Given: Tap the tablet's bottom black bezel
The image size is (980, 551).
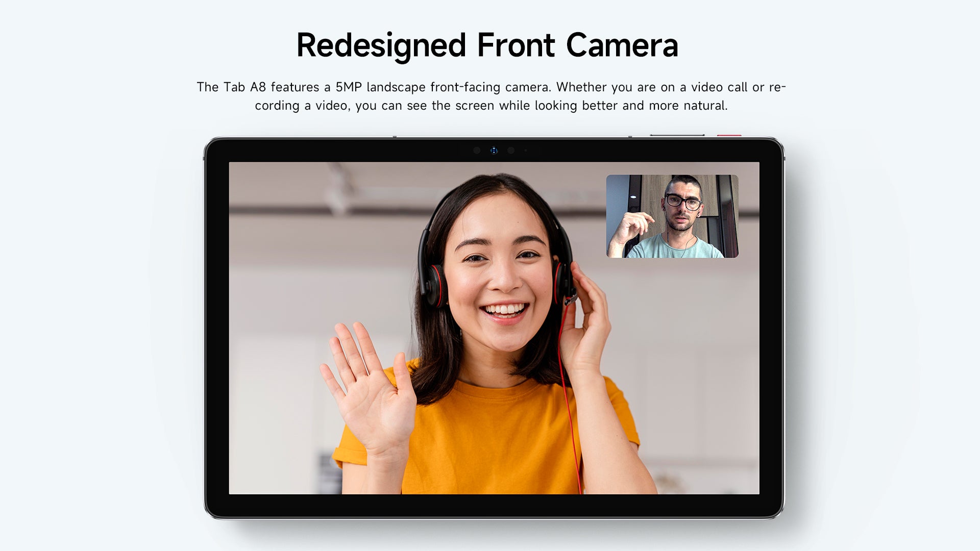Looking at the screenshot, I should [x=494, y=506].
